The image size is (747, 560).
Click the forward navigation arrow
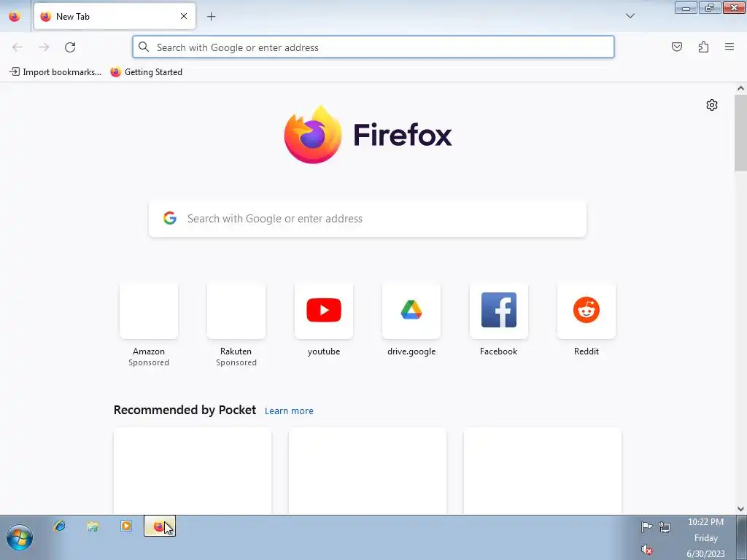tap(44, 47)
